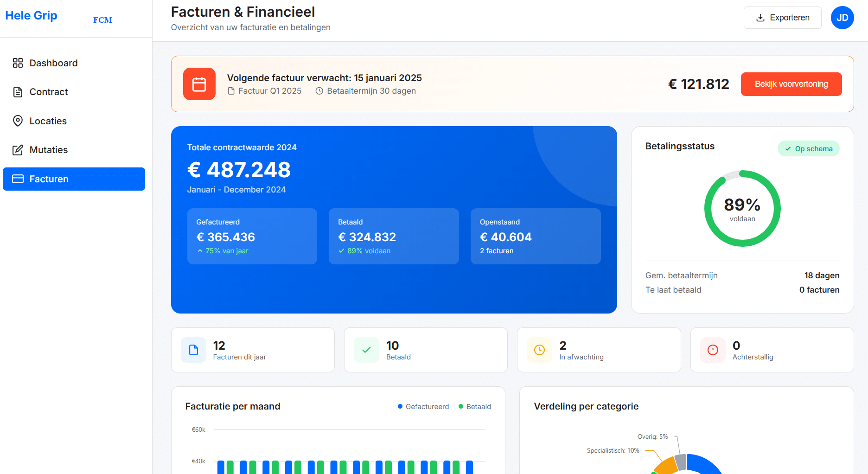The height and width of the screenshot is (474, 868).
Task: Click the Dashboard grid icon in sidebar
Action: coord(18,63)
